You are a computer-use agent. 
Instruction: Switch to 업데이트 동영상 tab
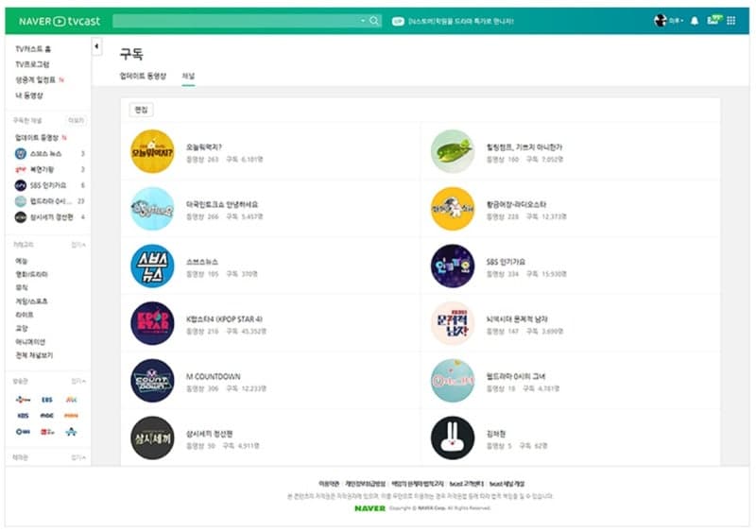pos(143,77)
